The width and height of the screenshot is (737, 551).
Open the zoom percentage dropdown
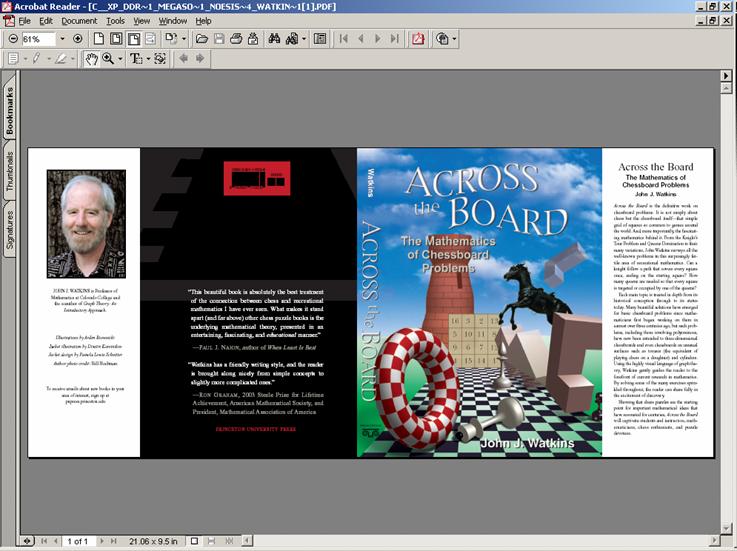[x=62, y=39]
